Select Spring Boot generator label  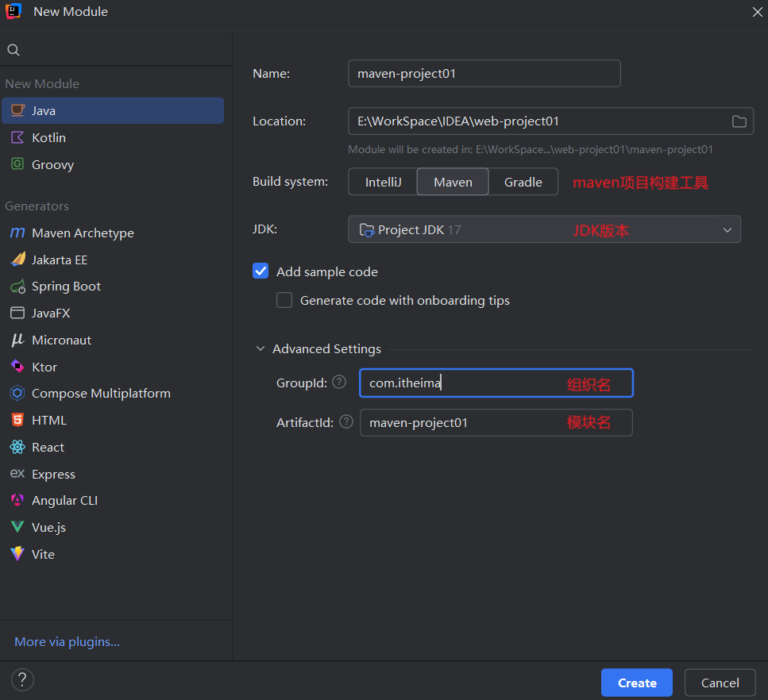[66, 287]
